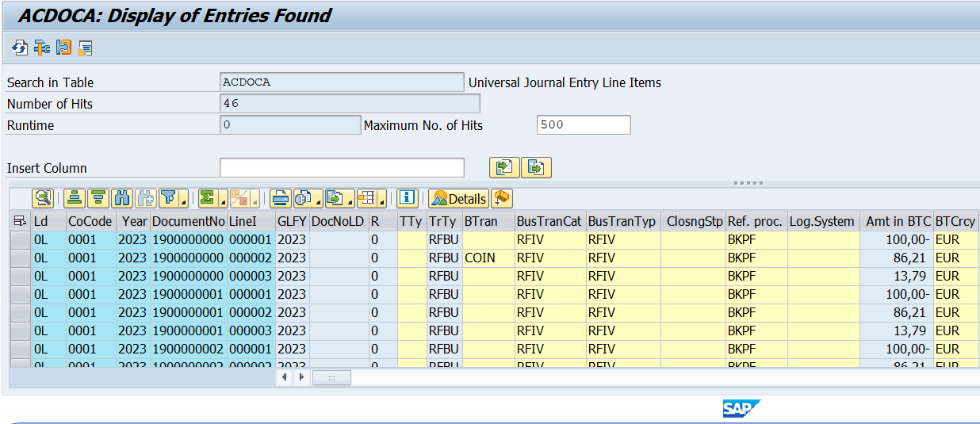The width and height of the screenshot is (980, 424).
Task: Open the Subtotals dropdown arrow
Action: point(256,201)
